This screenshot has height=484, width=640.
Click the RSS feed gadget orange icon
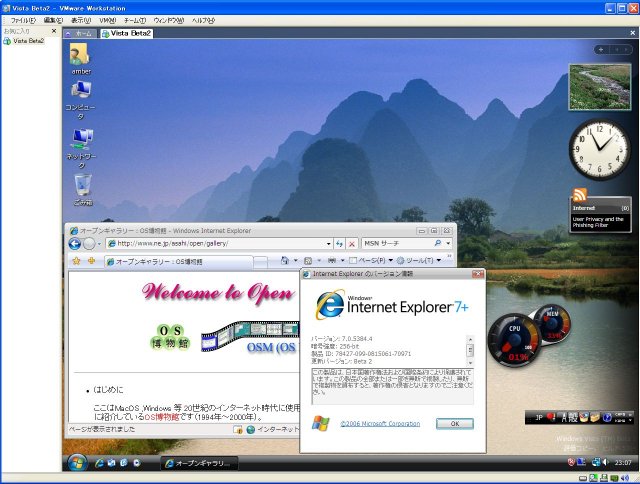pos(580,195)
